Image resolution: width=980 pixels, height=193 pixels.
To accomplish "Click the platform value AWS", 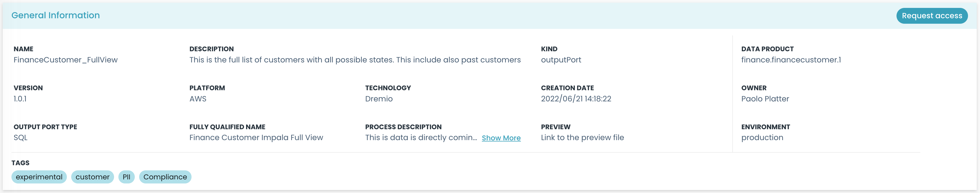I will pos(198,99).
